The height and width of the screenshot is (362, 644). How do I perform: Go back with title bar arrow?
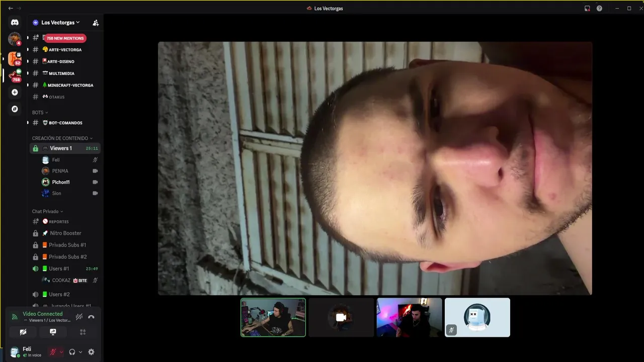point(11,8)
